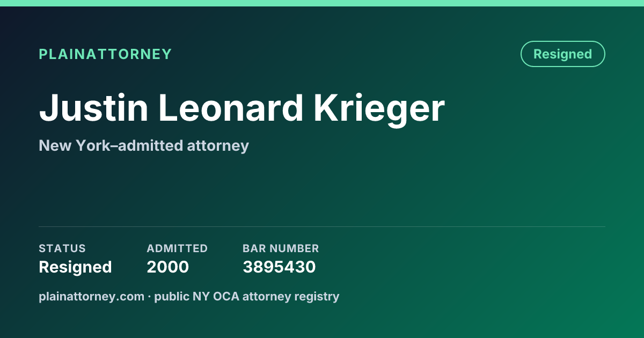Click the public NY OCA attorney registry text
Viewport: 644px width, 338px height.
point(247,296)
